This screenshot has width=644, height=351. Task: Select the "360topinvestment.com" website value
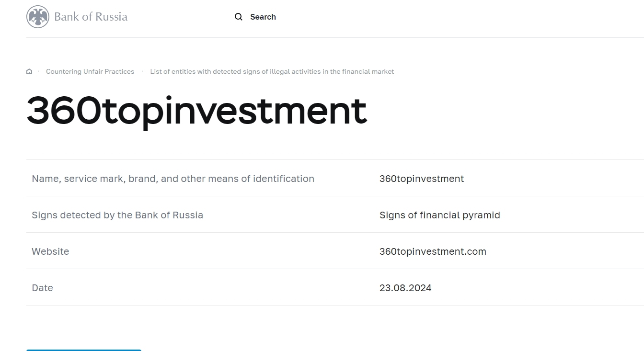pos(433,251)
